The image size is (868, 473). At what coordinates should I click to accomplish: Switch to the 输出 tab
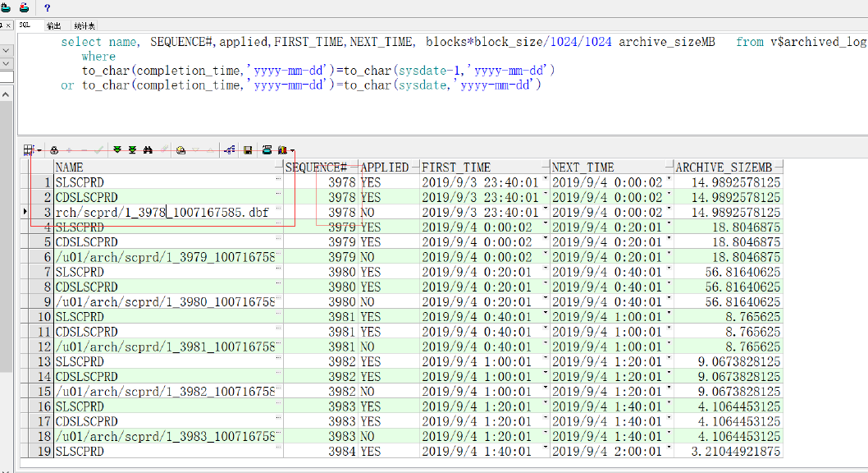pyautogui.click(x=53, y=25)
